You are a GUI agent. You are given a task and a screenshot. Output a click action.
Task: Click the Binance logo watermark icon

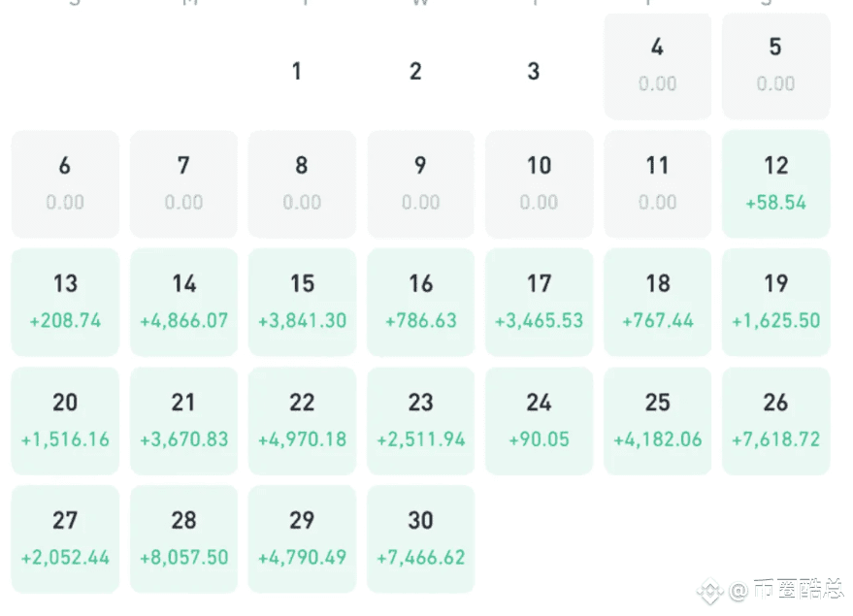tap(709, 591)
